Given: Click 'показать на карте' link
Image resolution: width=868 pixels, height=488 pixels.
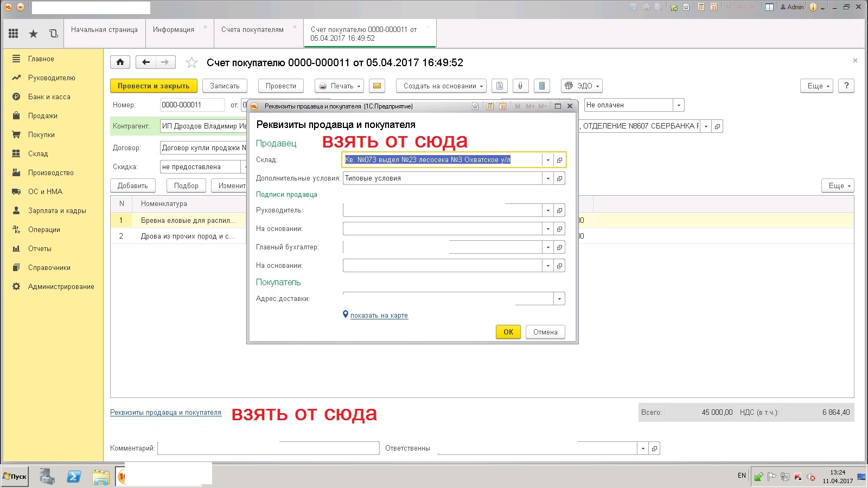Looking at the screenshot, I should 379,316.
